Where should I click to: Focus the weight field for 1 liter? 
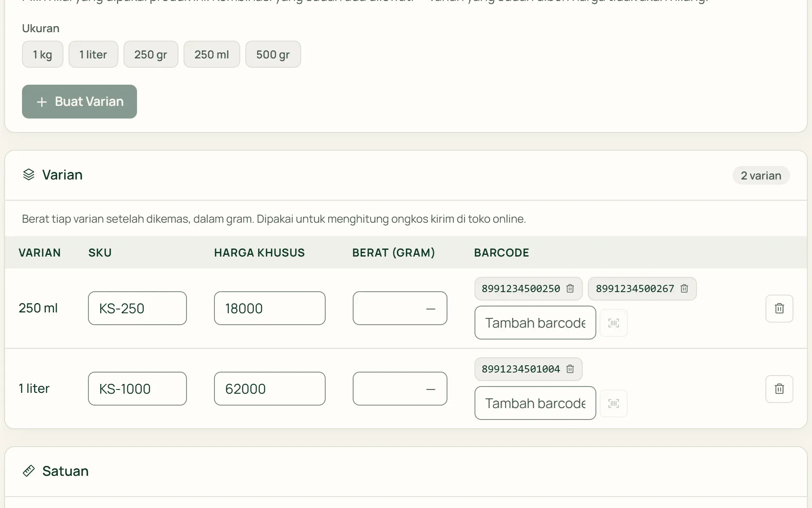coord(400,389)
